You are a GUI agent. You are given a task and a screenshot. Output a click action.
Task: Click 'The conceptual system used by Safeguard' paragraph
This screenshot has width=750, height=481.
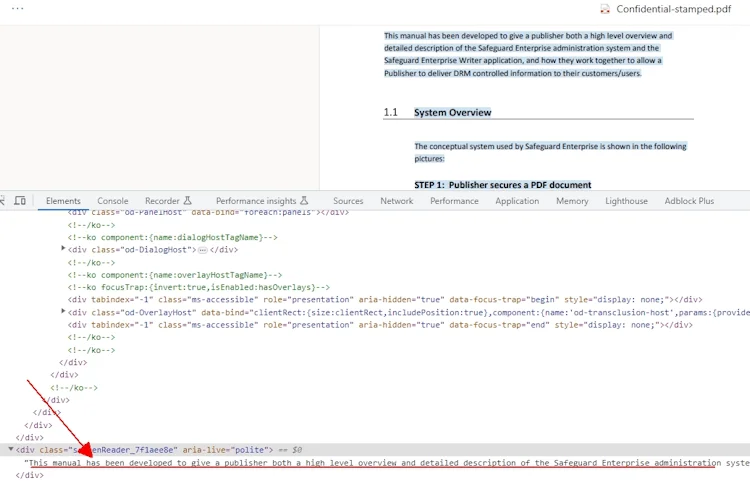pos(550,153)
